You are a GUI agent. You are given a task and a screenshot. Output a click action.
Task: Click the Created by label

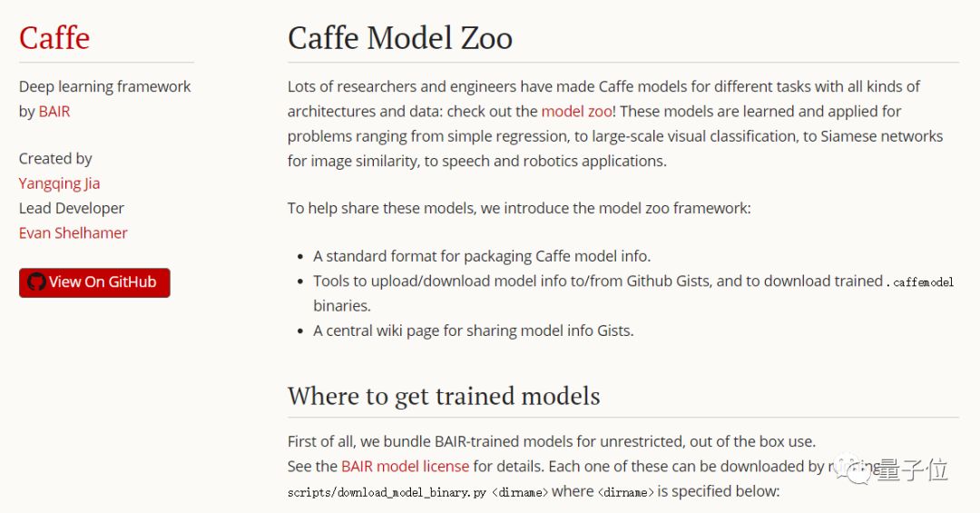55,159
